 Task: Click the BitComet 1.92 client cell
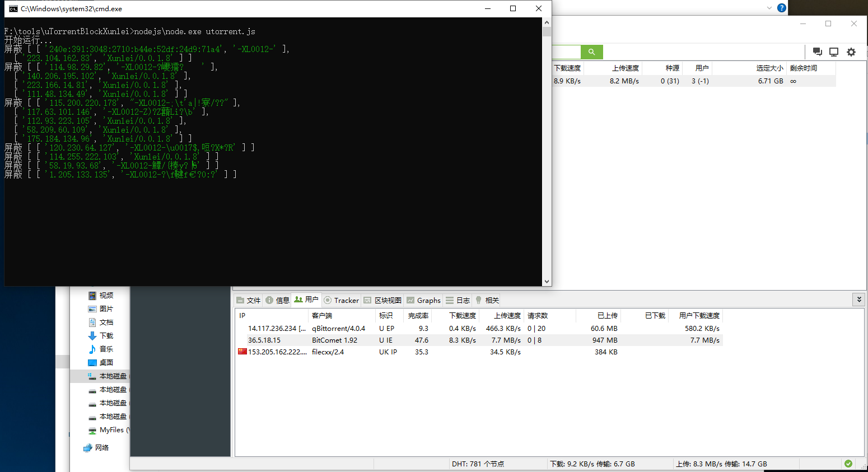click(x=334, y=340)
